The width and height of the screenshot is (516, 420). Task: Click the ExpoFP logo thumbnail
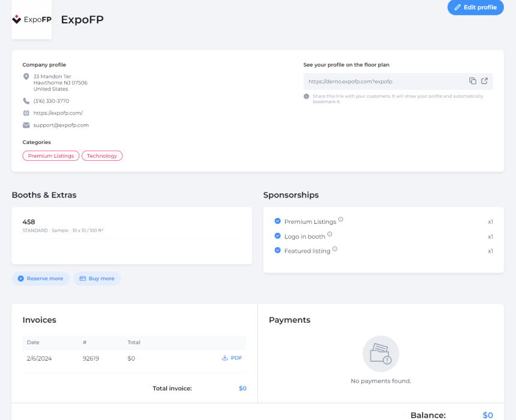click(x=32, y=19)
